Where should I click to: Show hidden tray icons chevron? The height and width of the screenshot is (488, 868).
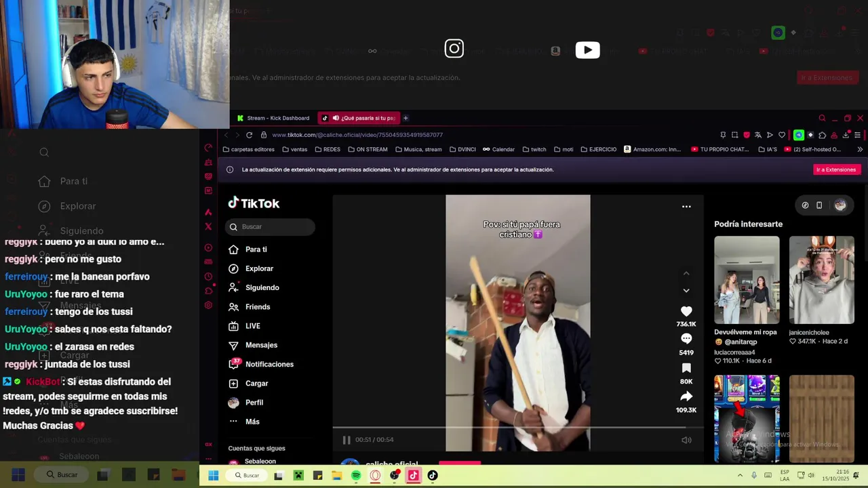coord(740,476)
